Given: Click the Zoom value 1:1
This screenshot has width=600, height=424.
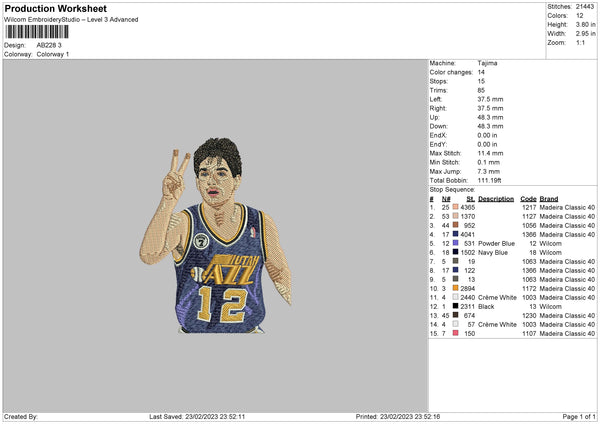Looking at the screenshot, I should pos(580,42).
